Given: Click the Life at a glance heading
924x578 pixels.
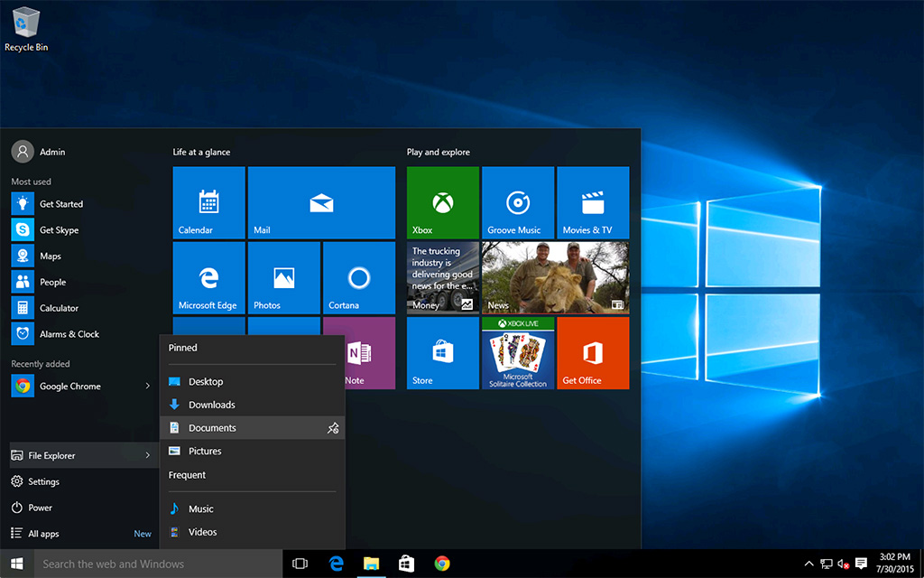Looking at the screenshot, I should (201, 152).
